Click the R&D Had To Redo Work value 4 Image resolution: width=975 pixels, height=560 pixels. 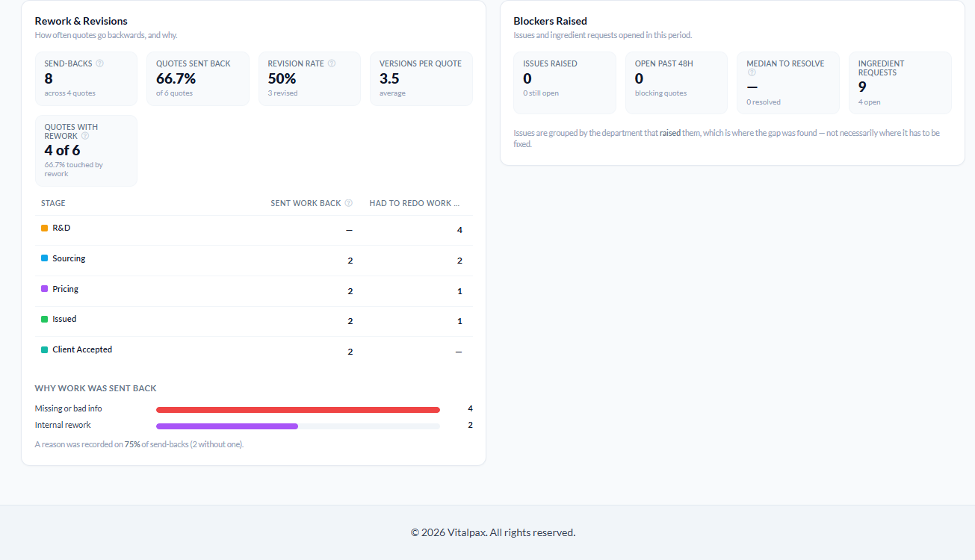(459, 230)
